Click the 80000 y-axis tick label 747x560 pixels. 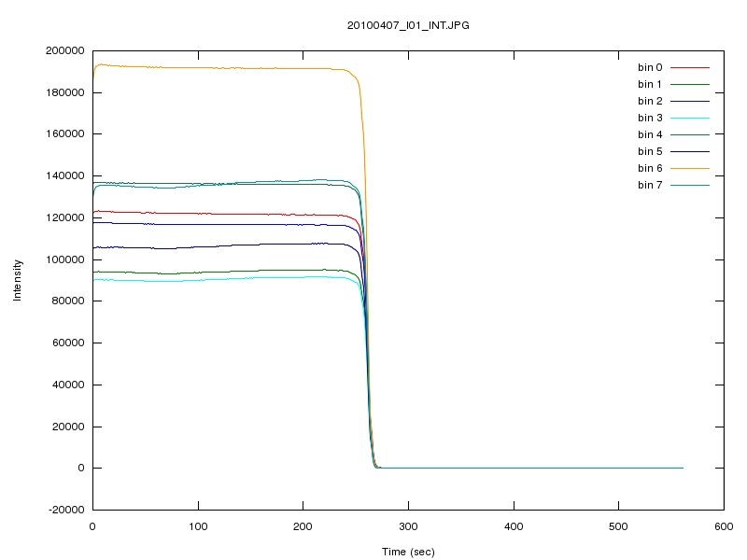point(67,301)
